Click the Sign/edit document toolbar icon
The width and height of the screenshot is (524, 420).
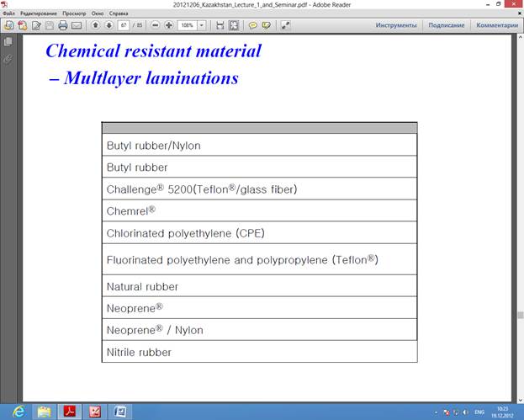(36, 25)
